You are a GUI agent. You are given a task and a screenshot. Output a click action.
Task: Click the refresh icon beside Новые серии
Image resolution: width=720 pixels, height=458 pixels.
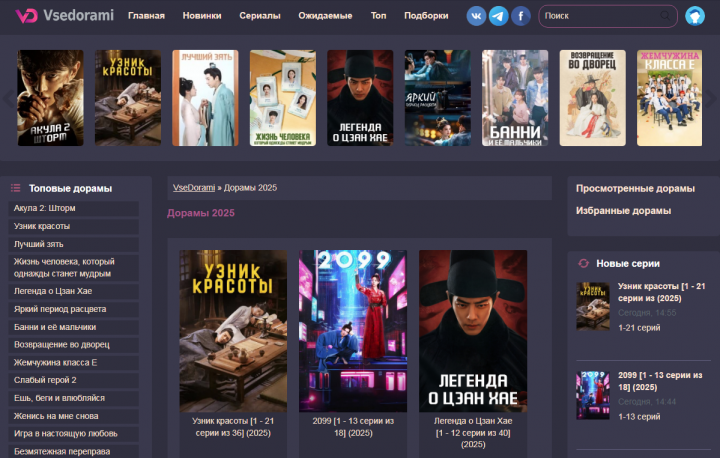click(x=583, y=263)
